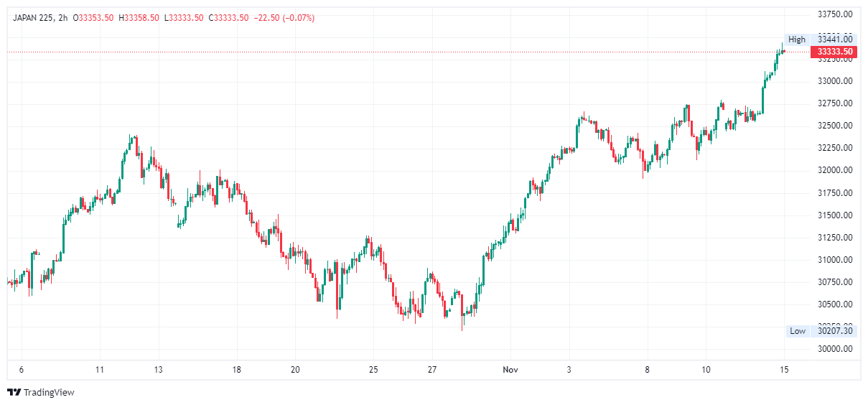The width and height of the screenshot is (868, 405).
Task: Select the Low tag on price axis
Action: pyautogui.click(x=797, y=331)
